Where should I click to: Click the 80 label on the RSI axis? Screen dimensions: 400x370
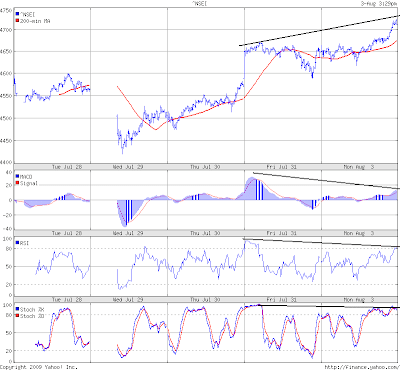pyautogui.click(x=9, y=249)
